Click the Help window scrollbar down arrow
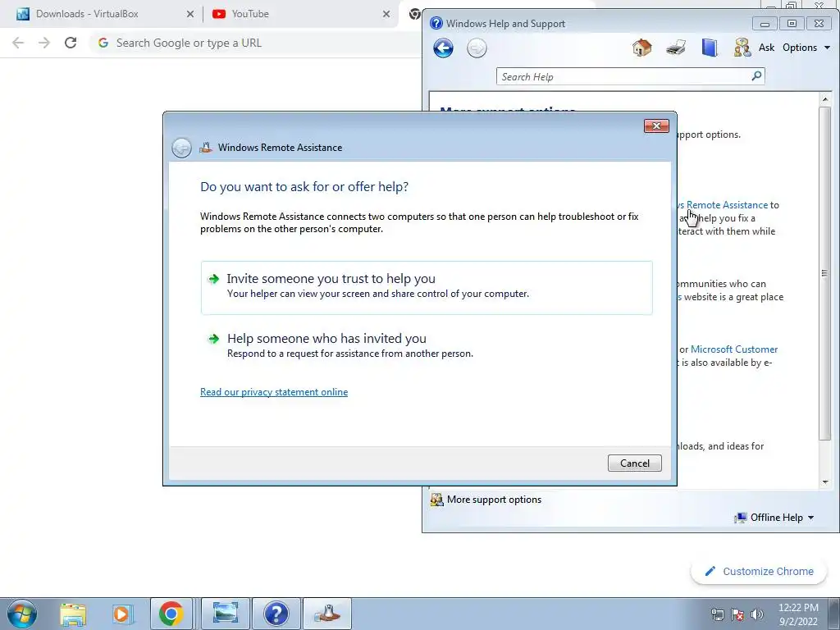The width and height of the screenshot is (840, 630). [825, 482]
